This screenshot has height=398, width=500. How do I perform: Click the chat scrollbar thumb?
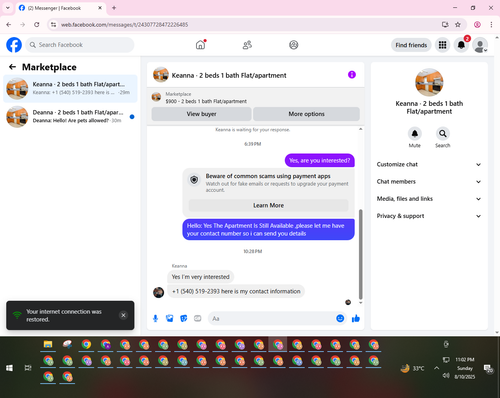pos(360,254)
